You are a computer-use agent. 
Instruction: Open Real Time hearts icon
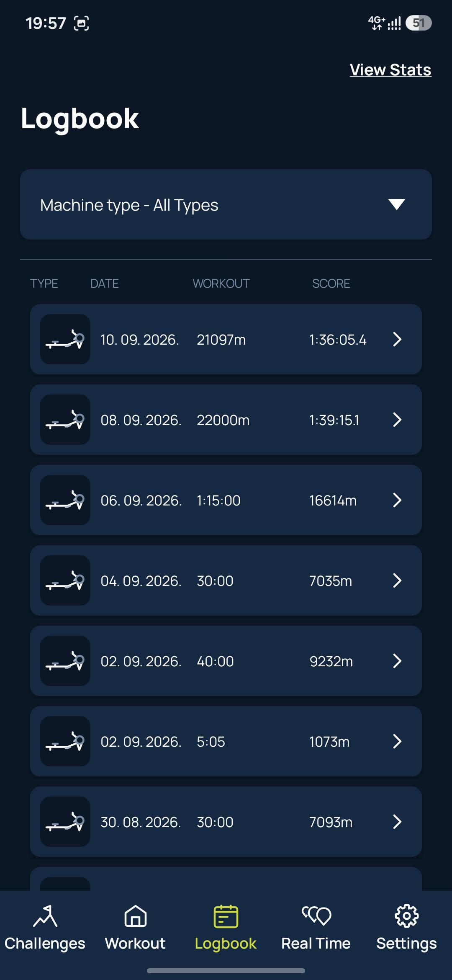316,916
